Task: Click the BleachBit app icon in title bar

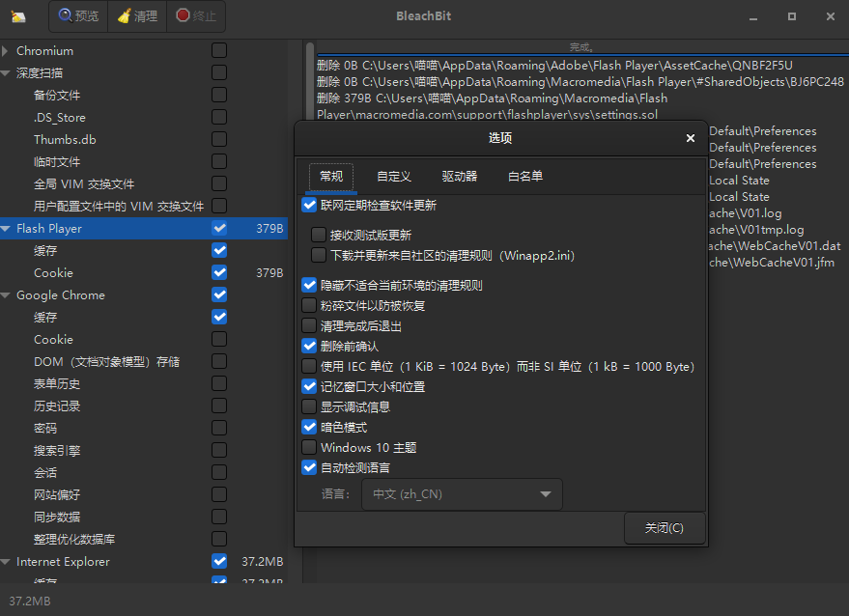Action: coord(18,16)
